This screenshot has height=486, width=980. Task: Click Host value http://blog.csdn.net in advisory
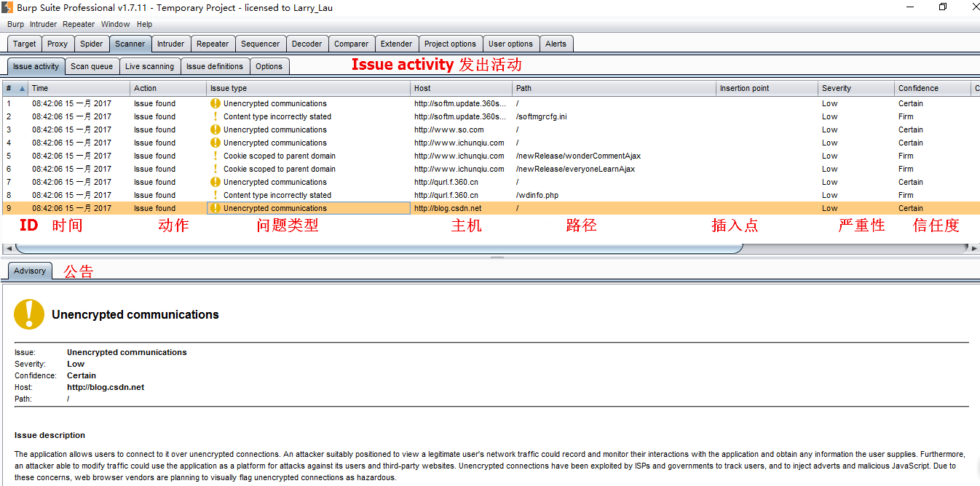pyautogui.click(x=106, y=387)
